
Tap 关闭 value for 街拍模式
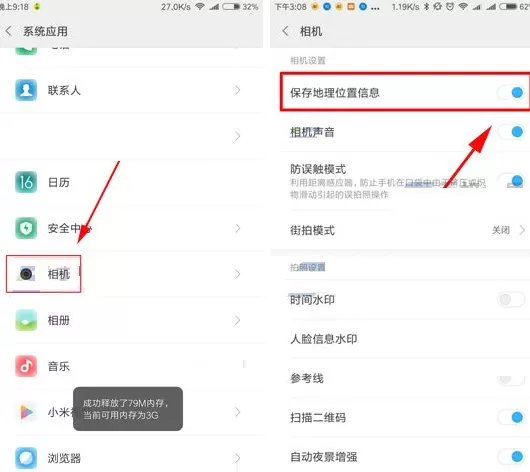pyautogui.click(x=501, y=230)
